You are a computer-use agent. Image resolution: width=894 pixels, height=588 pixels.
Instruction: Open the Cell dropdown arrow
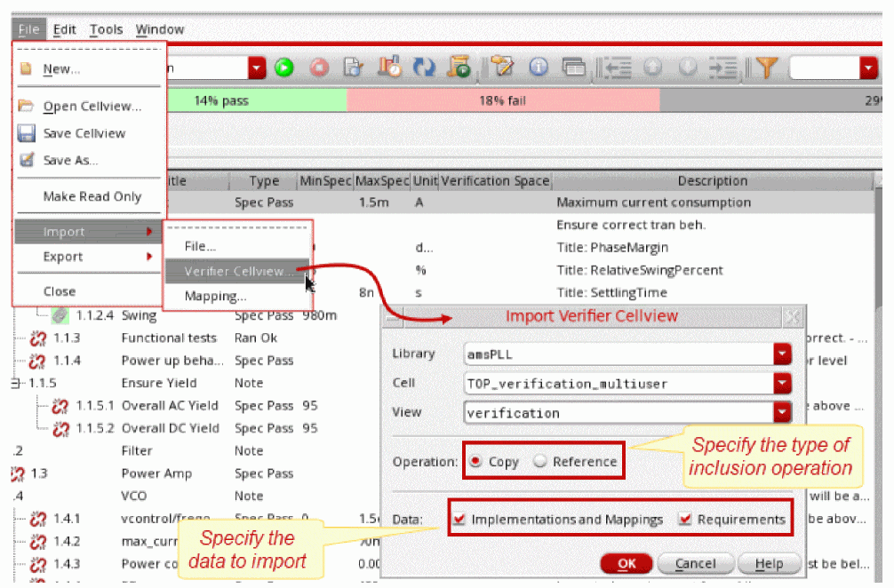click(782, 383)
